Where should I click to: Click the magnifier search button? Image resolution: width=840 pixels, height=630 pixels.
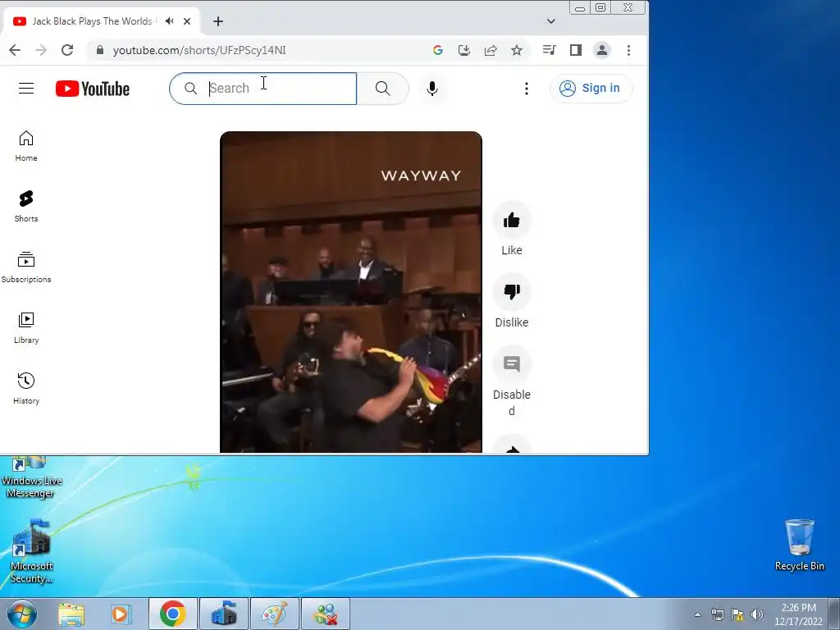point(382,89)
